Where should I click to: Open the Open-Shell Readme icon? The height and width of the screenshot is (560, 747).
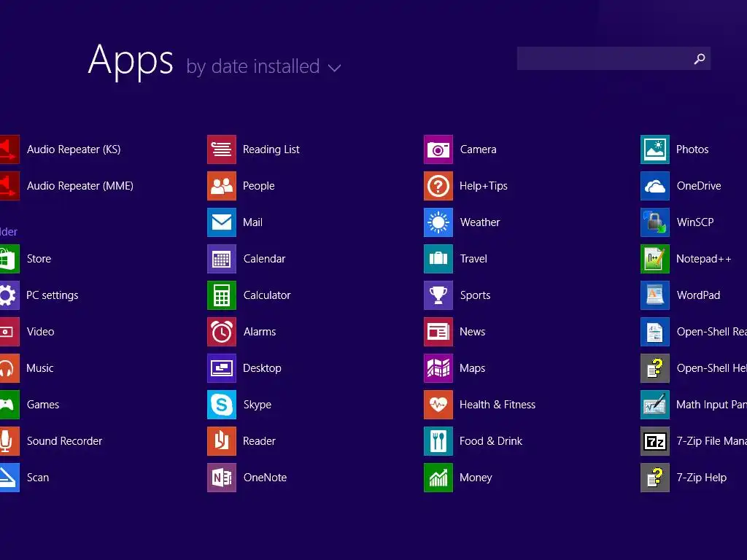click(x=655, y=332)
